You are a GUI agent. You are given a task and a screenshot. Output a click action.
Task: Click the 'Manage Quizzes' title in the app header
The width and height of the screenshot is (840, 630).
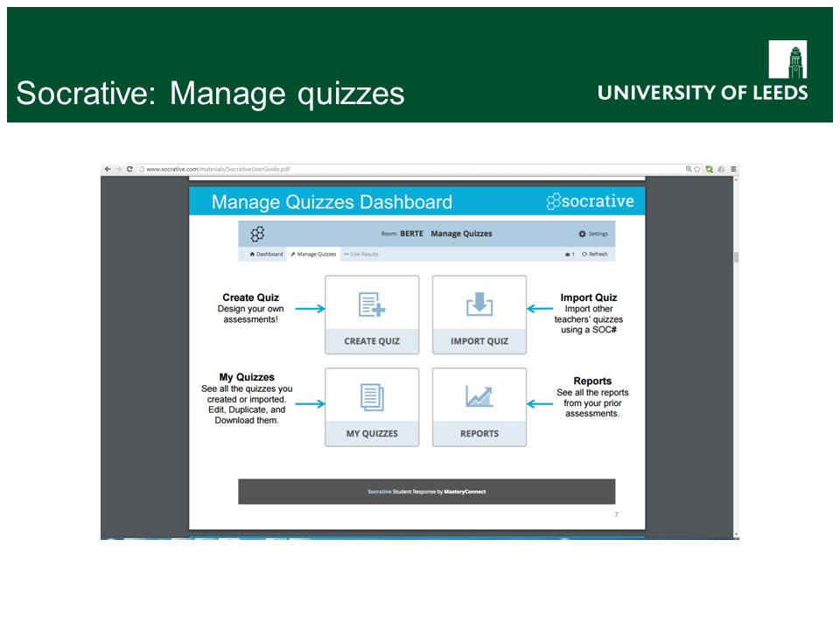461,234
